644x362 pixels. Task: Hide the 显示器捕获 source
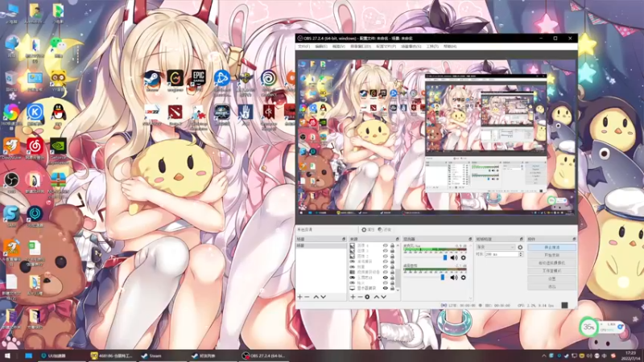click(386, 288)
